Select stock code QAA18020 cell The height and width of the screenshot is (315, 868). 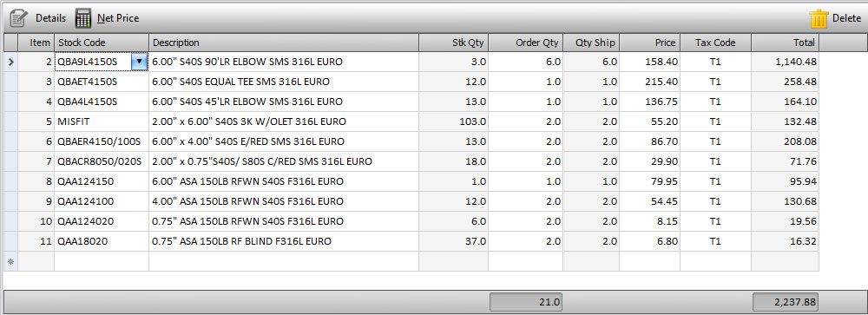(102, 241)
